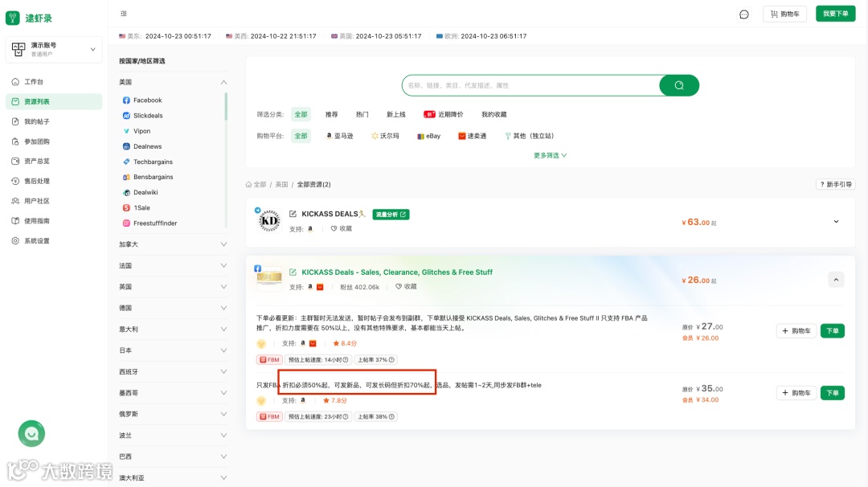Filter category by 推荐
This screenshot has width=868, height=487.
332,115
